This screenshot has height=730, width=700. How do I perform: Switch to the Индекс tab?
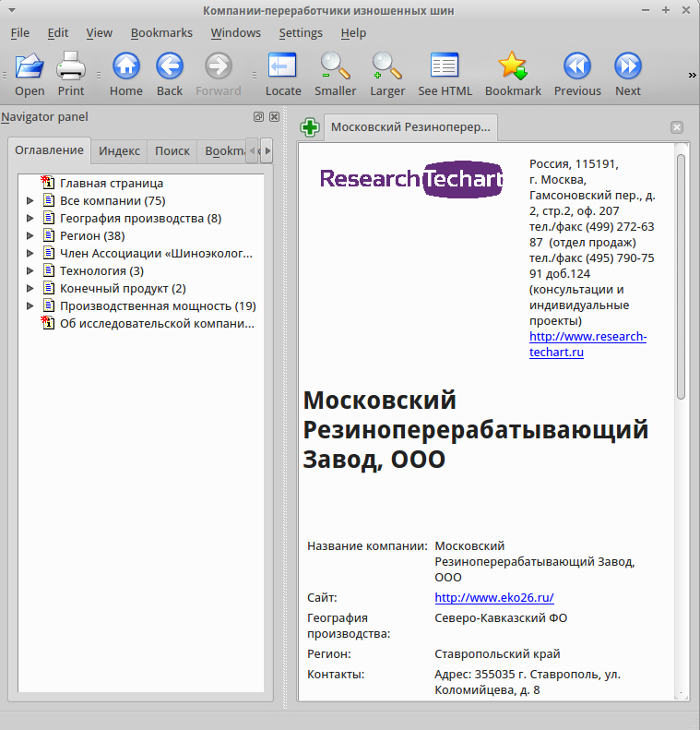119,151
